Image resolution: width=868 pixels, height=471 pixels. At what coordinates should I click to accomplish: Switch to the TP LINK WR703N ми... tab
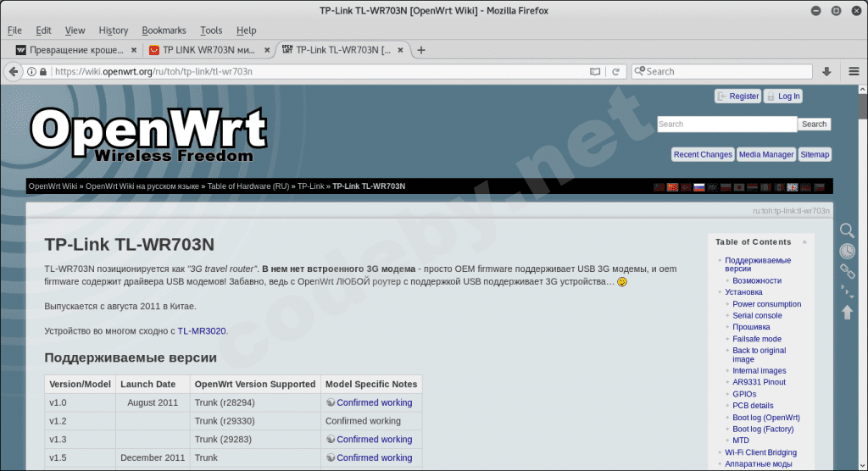[209, 50]
